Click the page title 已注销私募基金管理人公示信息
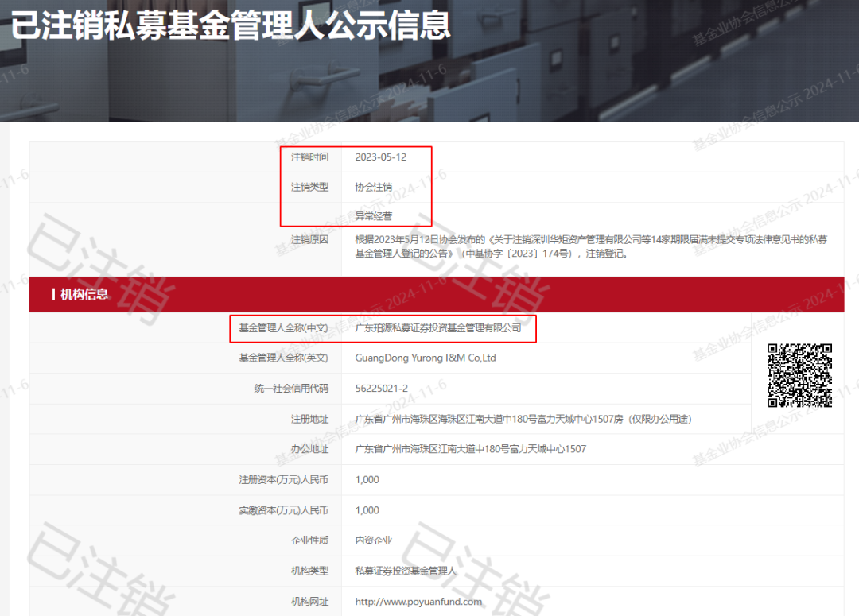The image size is (859, 616). coord(231,24)
